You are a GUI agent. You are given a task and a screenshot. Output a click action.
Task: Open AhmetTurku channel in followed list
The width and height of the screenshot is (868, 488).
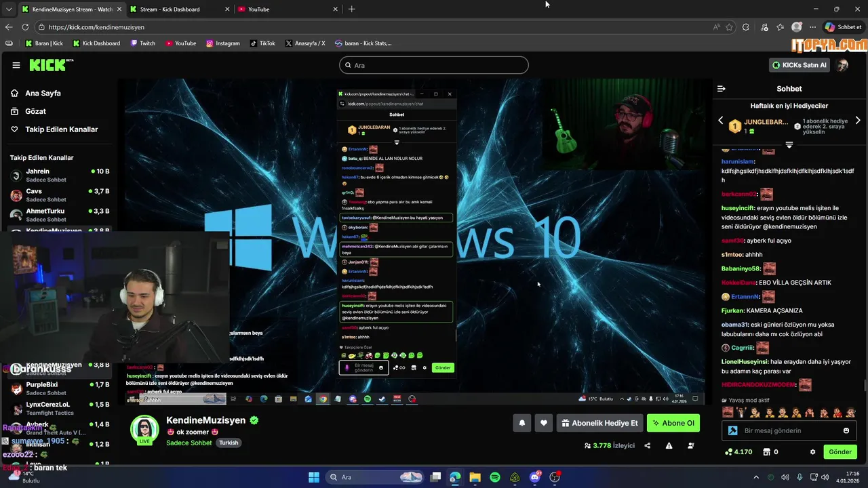pyautogui.click(x=59, y=215)
